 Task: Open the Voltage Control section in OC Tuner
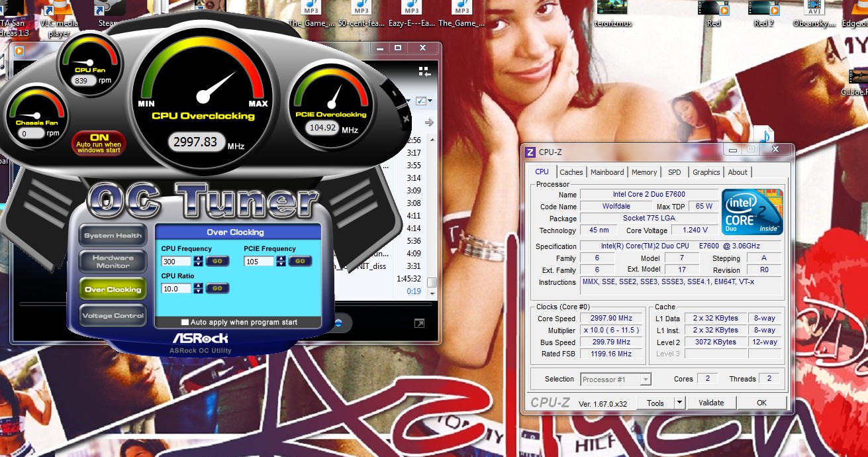pyautogui.click(x=113, y=316)
